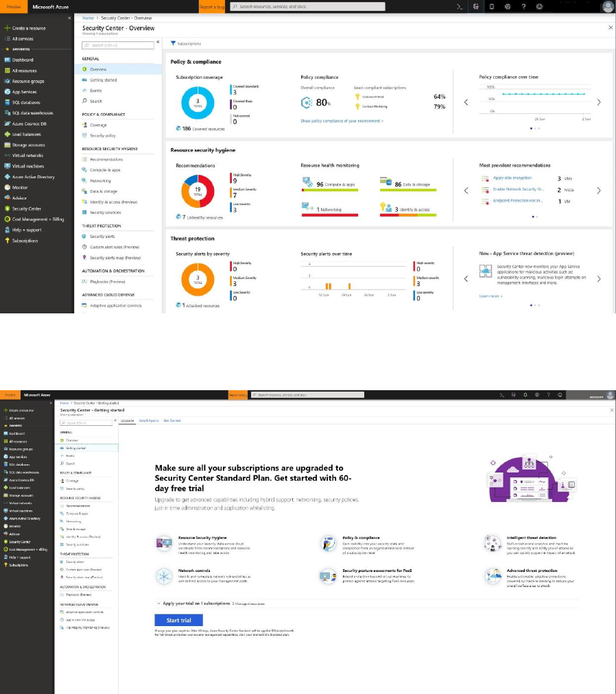This screenshot has width=616, height=694.
Task: Show previous Most prevalent recommendations slide
Action: (x=466, y=191)
